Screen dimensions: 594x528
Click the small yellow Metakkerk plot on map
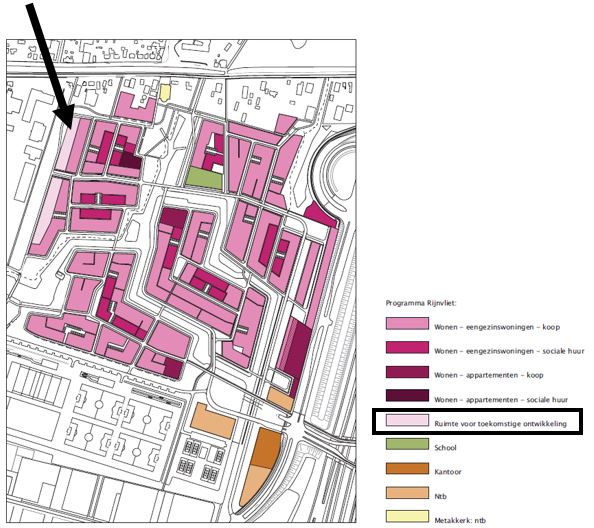point(165,93)
